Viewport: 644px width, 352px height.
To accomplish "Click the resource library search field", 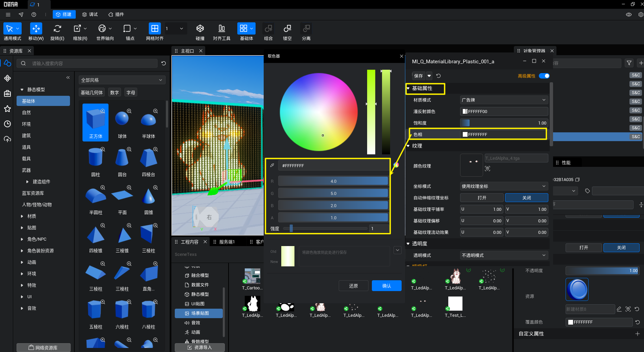I will [88, 63].
